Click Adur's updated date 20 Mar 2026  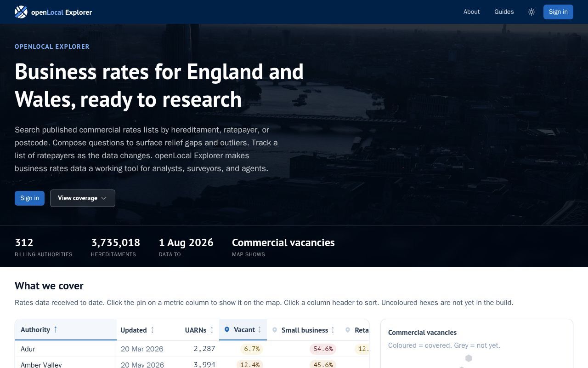142,349
